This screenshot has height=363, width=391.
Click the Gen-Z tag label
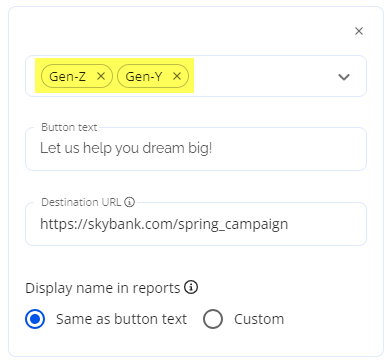click(x=67, y=77)
